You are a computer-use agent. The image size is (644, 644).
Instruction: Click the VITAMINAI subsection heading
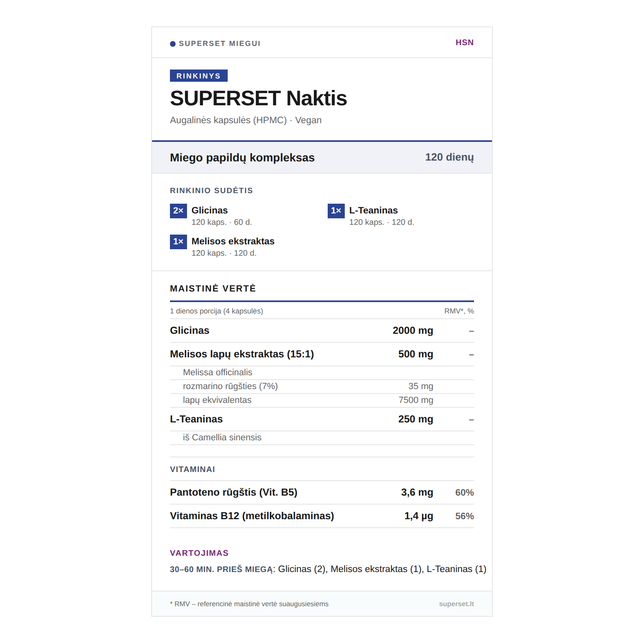[192, 469]
